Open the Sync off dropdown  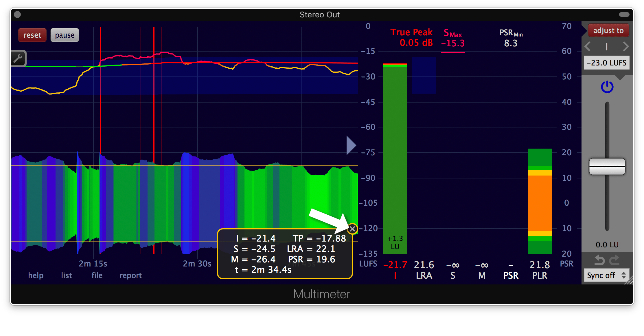pos(606,275)
